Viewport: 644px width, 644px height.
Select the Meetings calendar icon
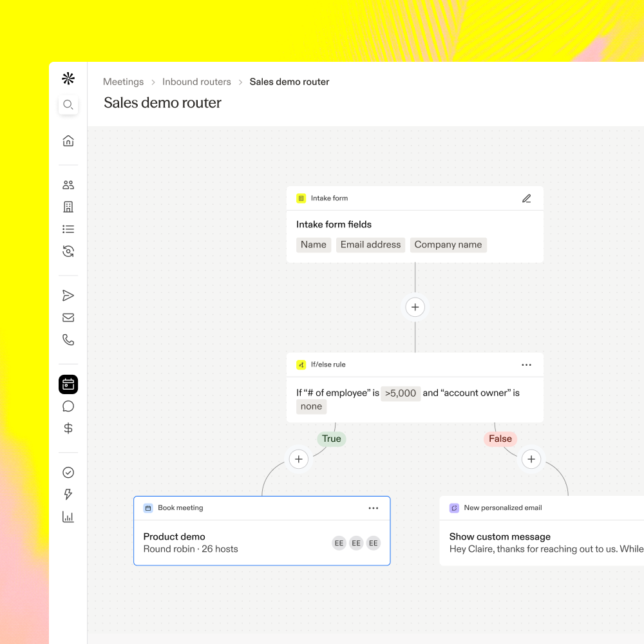(68, 384)
